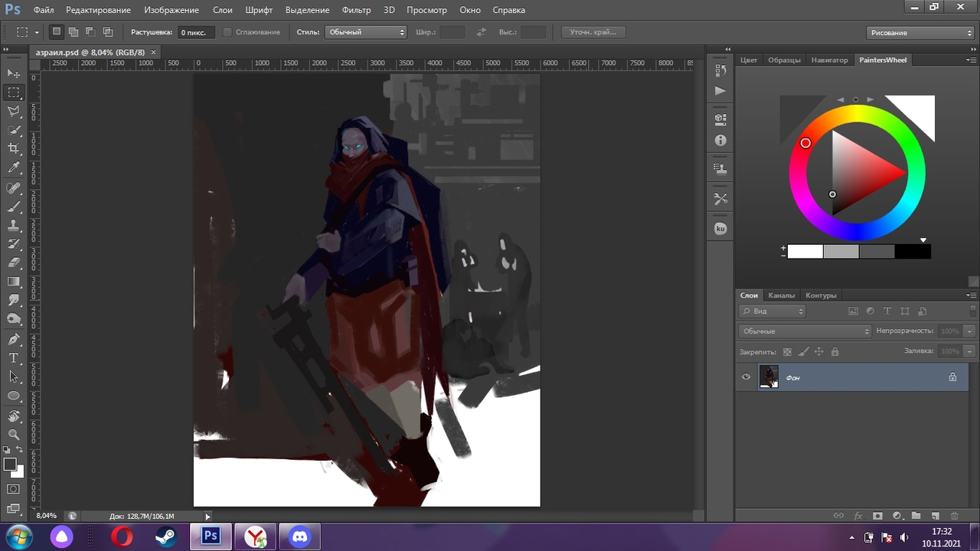Click the red hue marker on color wheel

[x=805, y=143]
